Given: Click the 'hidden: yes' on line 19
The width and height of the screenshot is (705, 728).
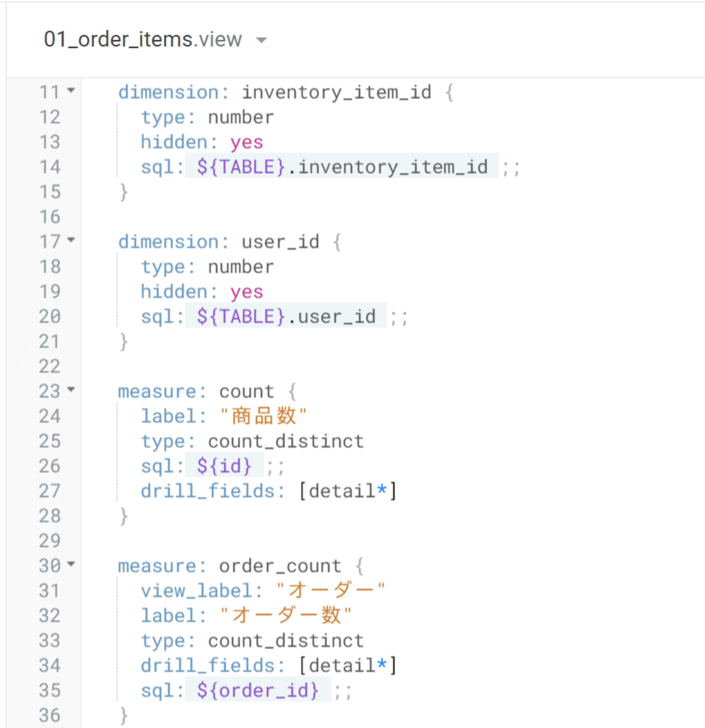Looking at the screenshot, I should (202, 292).
